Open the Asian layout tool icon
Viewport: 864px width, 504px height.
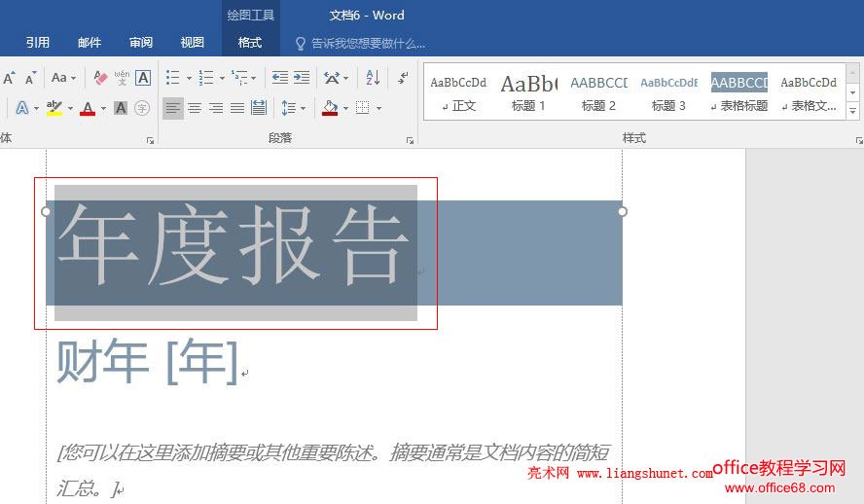[332, 78]
